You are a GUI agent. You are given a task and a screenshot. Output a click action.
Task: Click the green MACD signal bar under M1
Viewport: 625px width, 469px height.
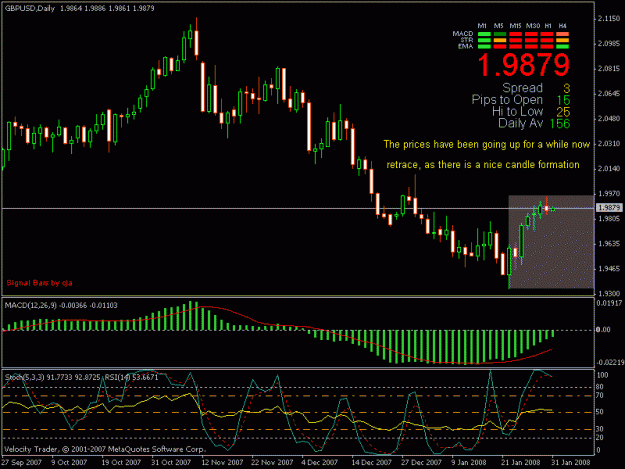(x=484, y=34)
